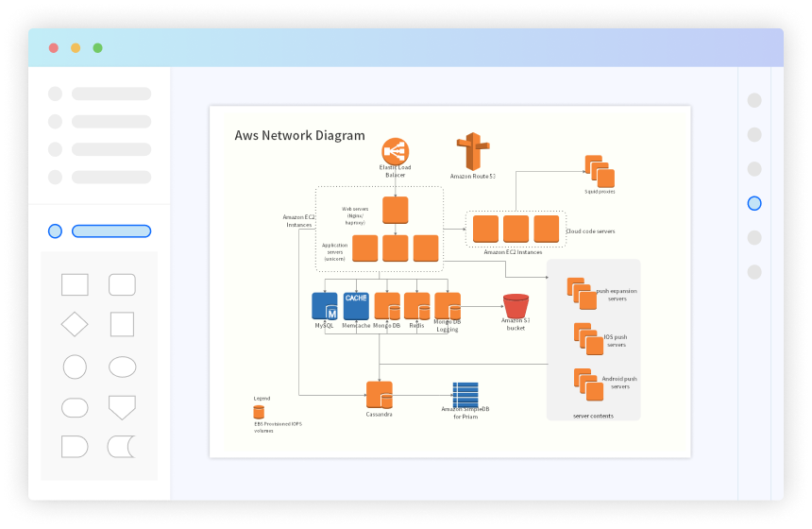The height and width of the screenshot is (529, 812).
Task: Choose the circle shape in palette
Action: coord(75,367)
